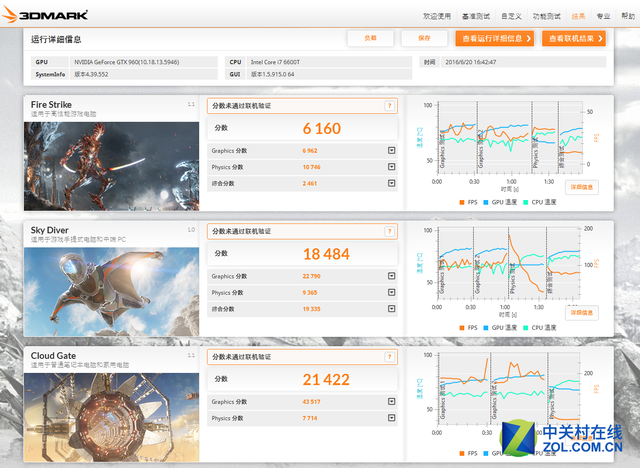Click the 负载 button
640x468 pixels.
(x=371, y=38)
